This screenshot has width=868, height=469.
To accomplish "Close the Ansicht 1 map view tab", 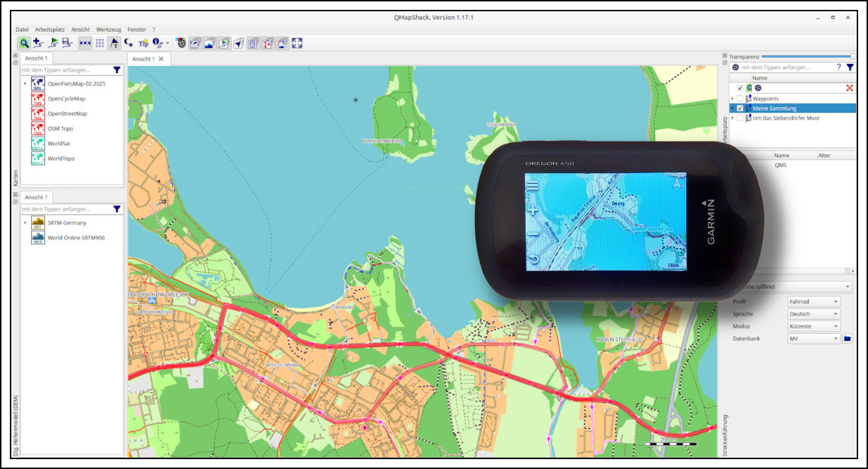I will [161, 59].
